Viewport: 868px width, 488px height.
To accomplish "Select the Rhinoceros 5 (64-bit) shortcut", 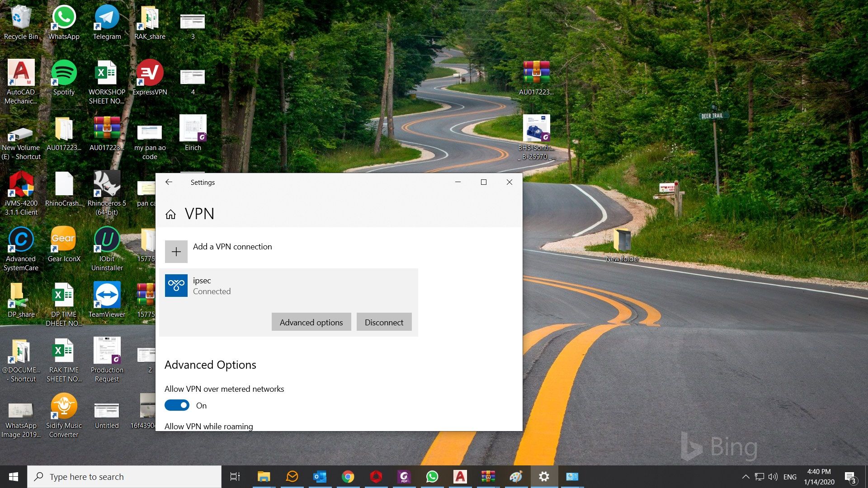I will coord(107,193).
